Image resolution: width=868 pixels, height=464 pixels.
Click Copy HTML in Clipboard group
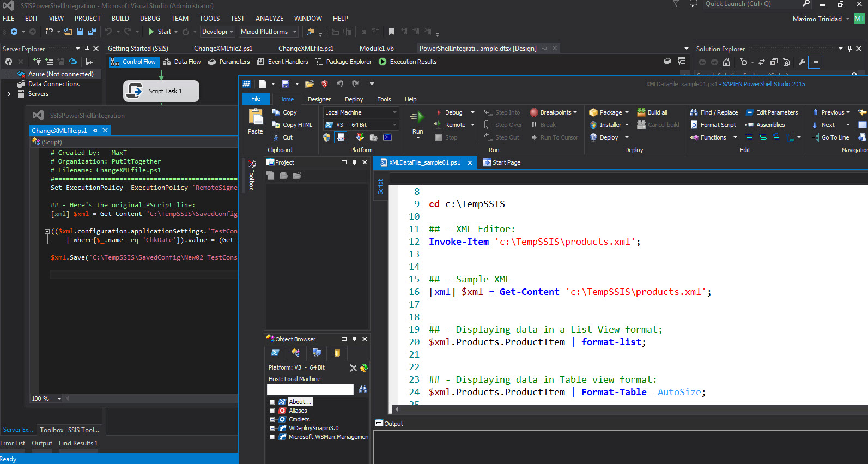click(292, 125)
